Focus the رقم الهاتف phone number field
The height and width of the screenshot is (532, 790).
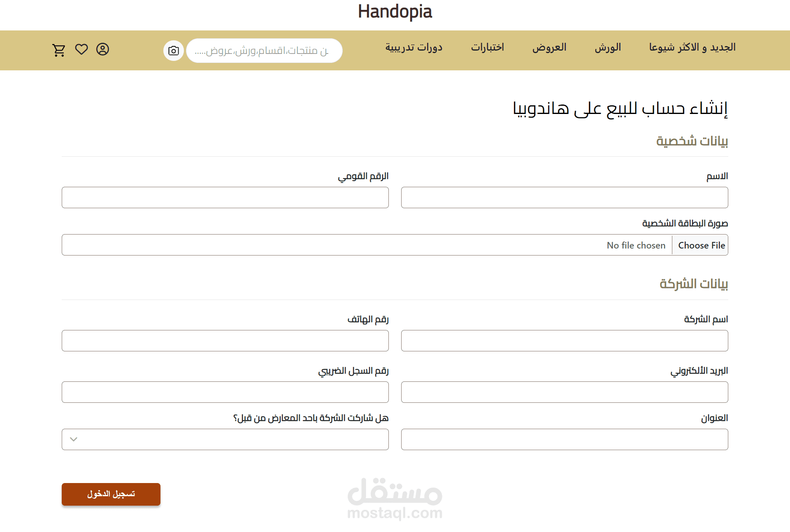click(225, 341)
